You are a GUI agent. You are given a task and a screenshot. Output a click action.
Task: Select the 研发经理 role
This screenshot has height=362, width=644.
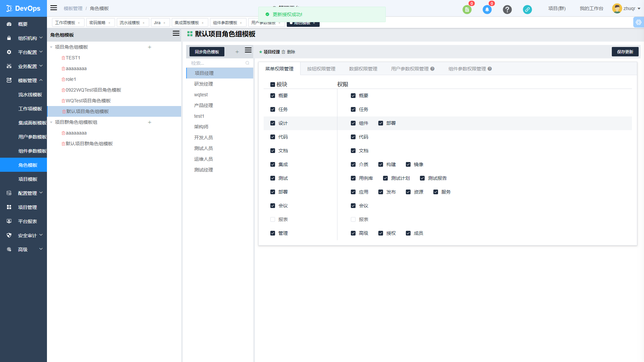coord(220,84)
